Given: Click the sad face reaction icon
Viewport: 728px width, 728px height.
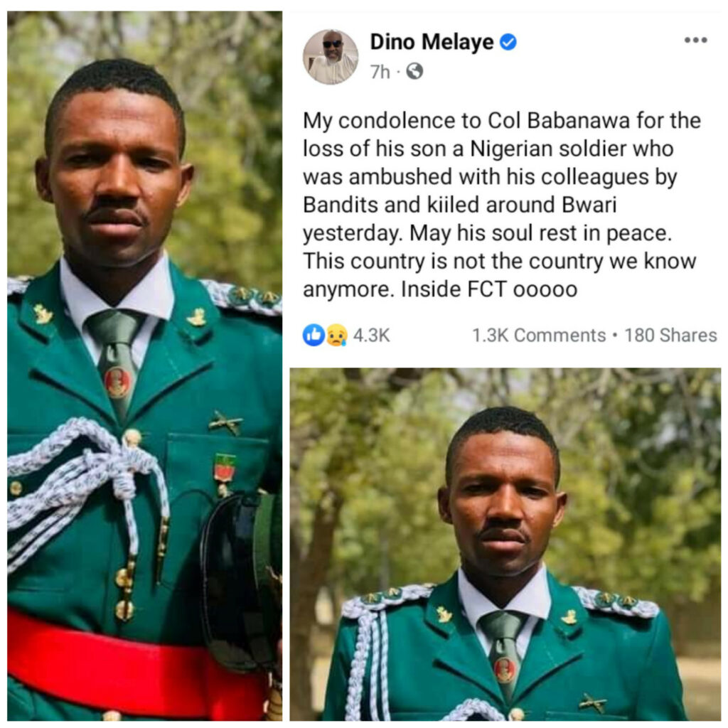Looking at the screenshot, I should pyautogui.click(x=336, y=335).
